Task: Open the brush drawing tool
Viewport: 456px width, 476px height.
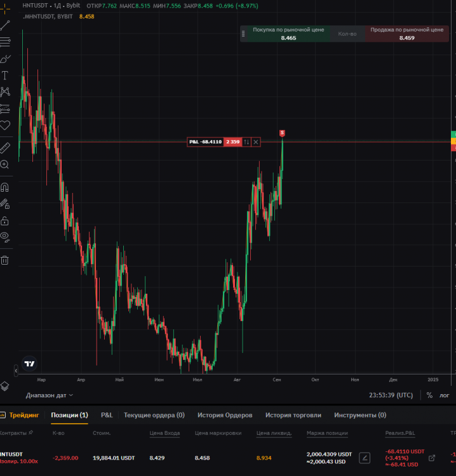Action: click(5, 59)
